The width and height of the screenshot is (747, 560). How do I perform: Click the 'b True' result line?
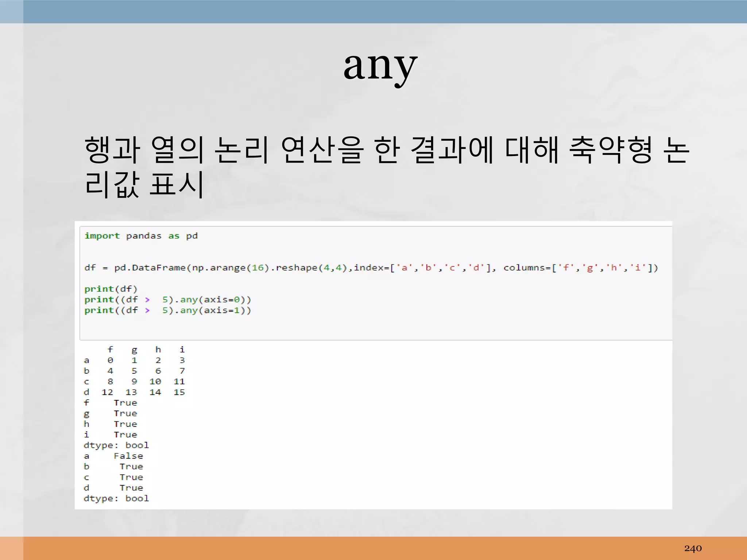point(113,467)
